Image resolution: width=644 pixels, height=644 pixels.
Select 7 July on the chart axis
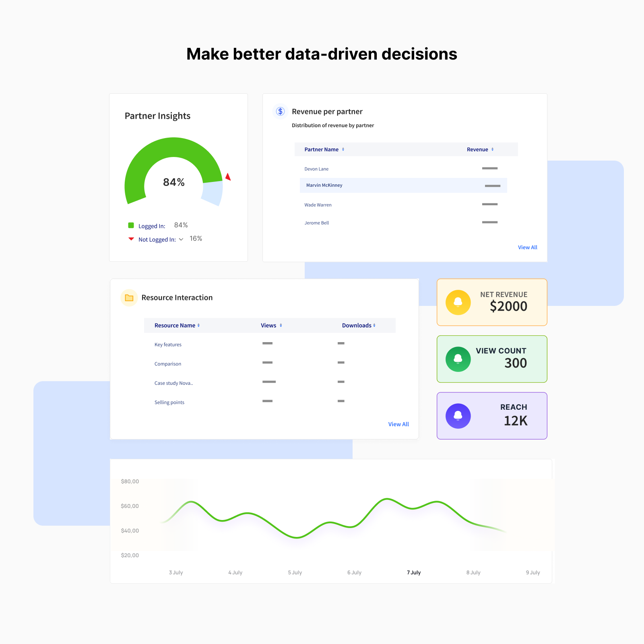click(x=414, y=572)
